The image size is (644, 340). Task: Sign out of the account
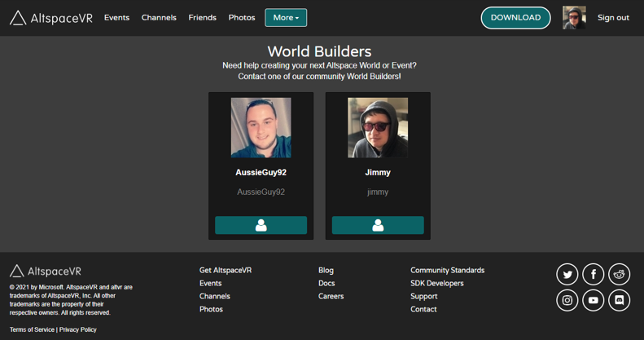pyautogui.click(x=613, y=18)
